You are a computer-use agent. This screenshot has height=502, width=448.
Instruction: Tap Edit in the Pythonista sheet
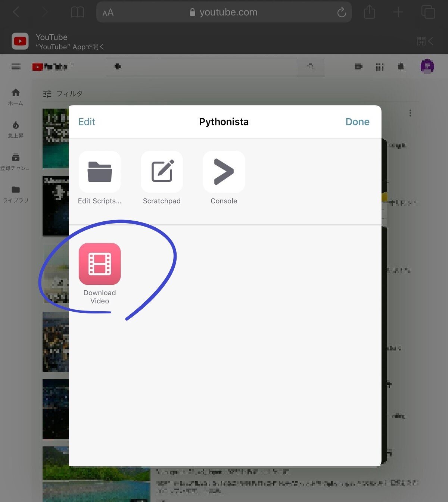(87, 122)
